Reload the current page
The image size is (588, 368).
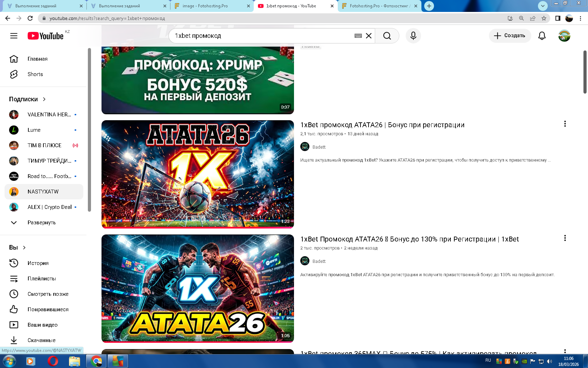(x=30, y=18)
